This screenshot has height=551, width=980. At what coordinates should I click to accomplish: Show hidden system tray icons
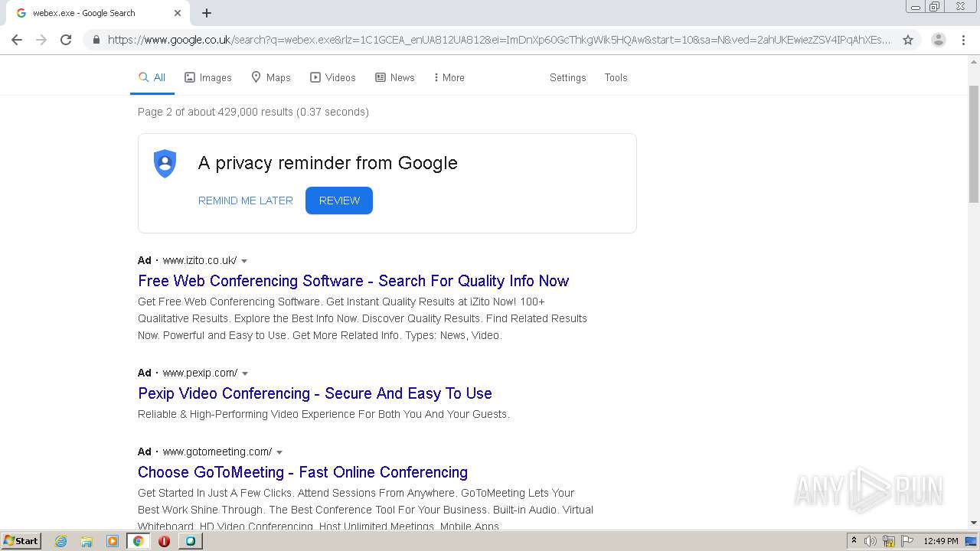854,541
